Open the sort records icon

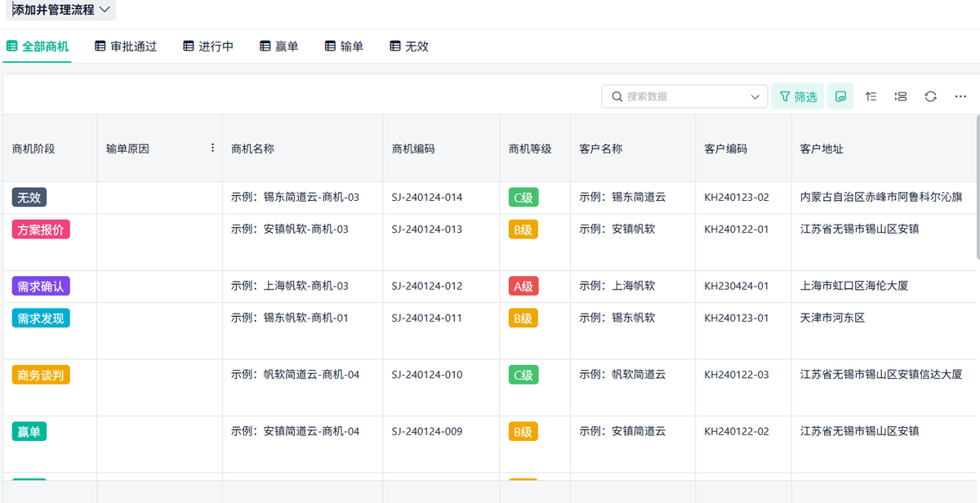coord(871,96)
